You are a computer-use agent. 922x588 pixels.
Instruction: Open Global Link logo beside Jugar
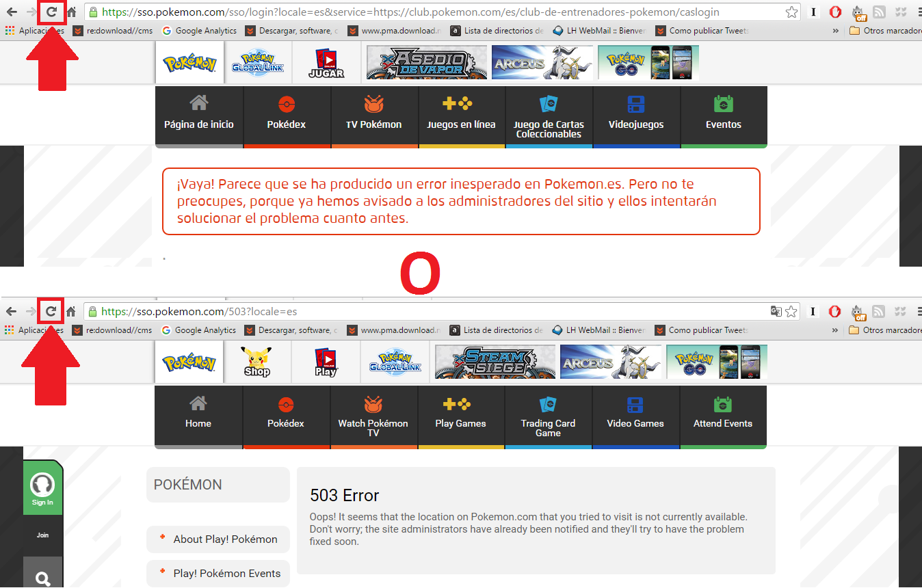pyautogui.click(x=257, y=63)
